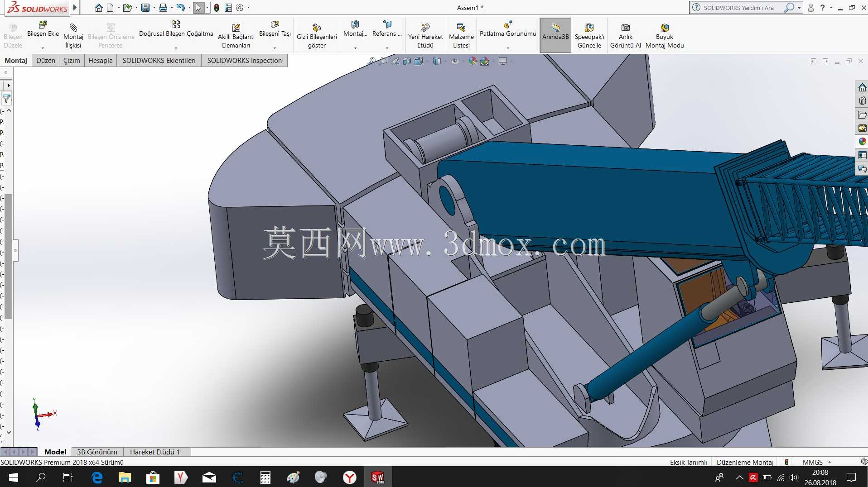The image size is (868, 487).
Task: Click the Edit Appearance color sphere icon
Action: [x=473, y=61]
